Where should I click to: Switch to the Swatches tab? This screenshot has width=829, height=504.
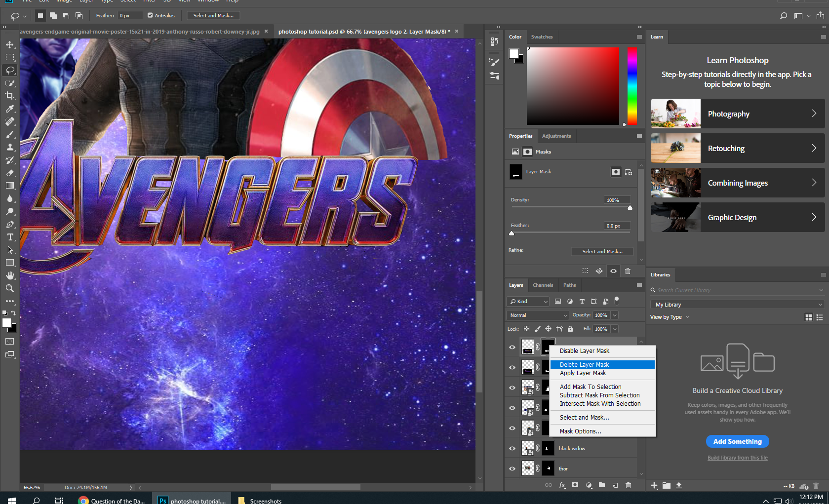542,37
